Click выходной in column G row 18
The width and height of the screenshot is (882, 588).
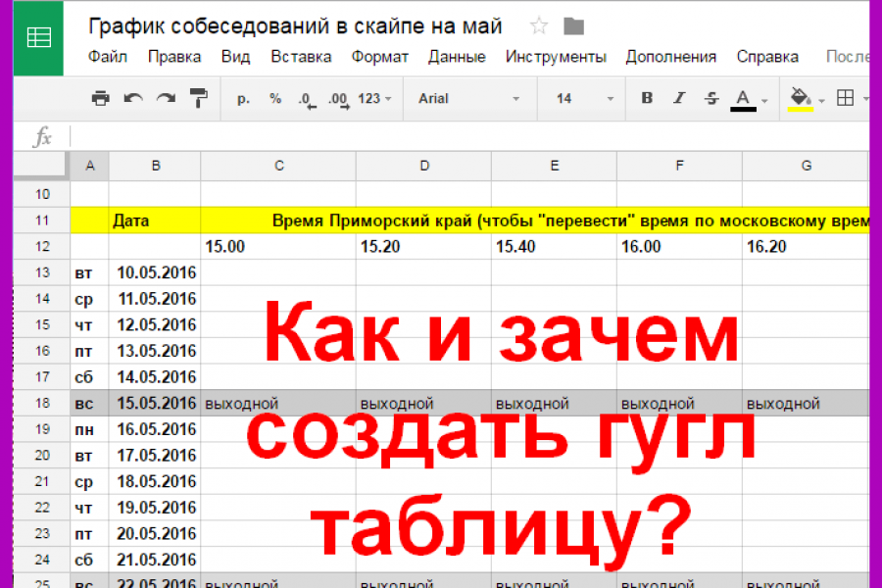pos(807,403)
